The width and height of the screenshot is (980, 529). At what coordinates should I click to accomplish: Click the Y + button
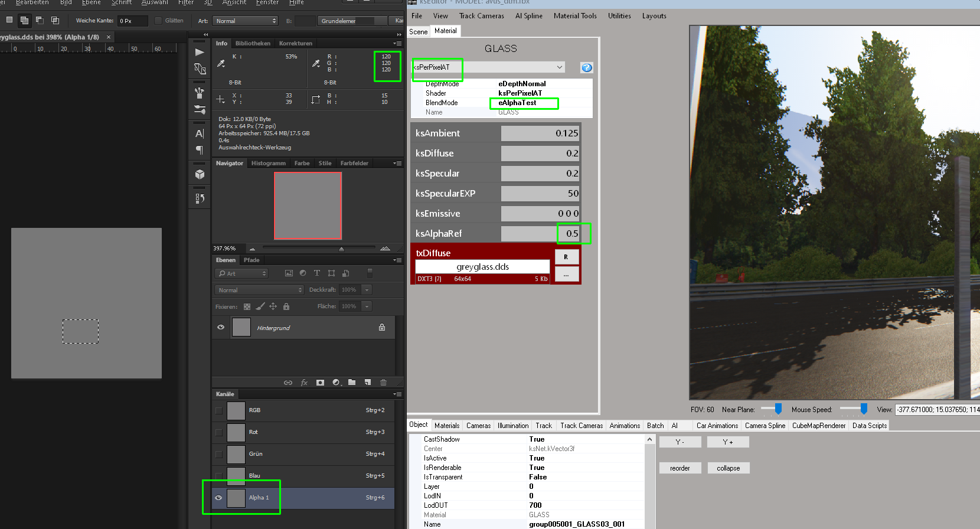click(x=728, y=442)
